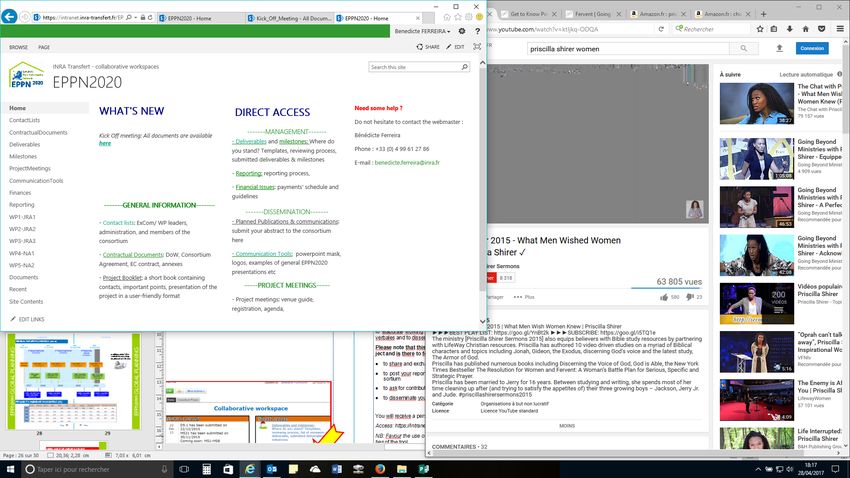Close the 'Fervent | Going' Firefox tab
The height and width of the screenshot is (478, 850).
coord(619,14)
